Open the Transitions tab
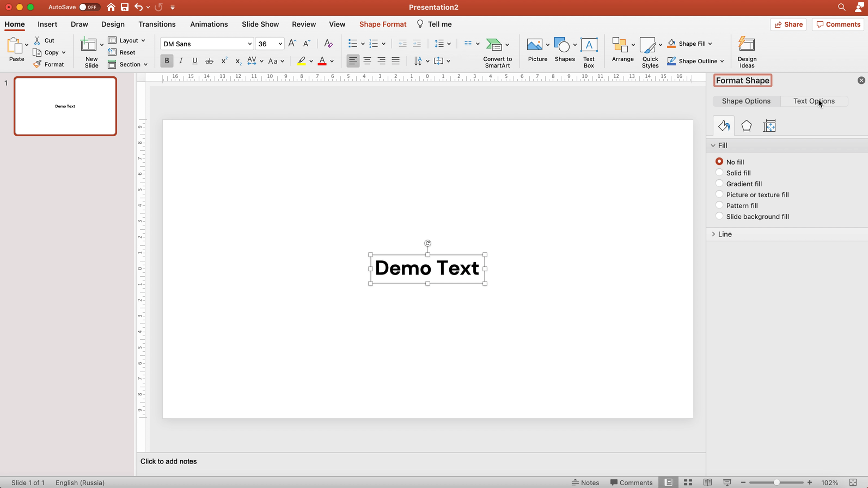The image size is (868, 488). click(157, 24)
